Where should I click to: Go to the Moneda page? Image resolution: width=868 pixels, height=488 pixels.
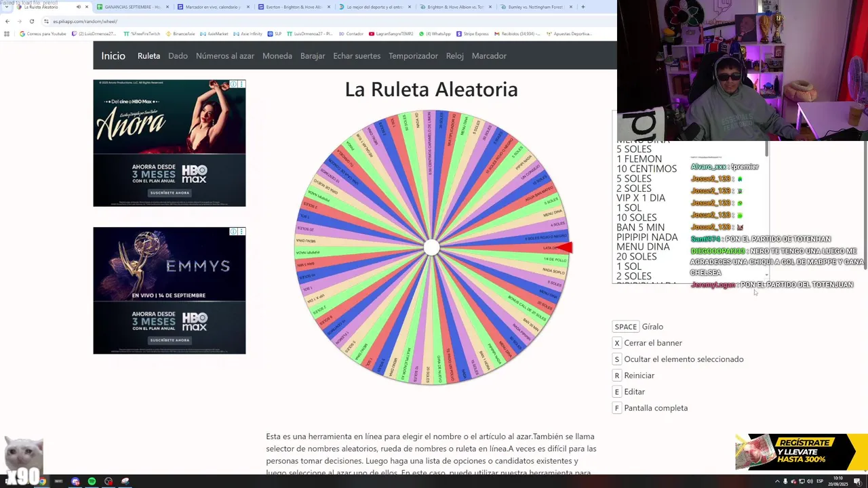pos(277,56)
